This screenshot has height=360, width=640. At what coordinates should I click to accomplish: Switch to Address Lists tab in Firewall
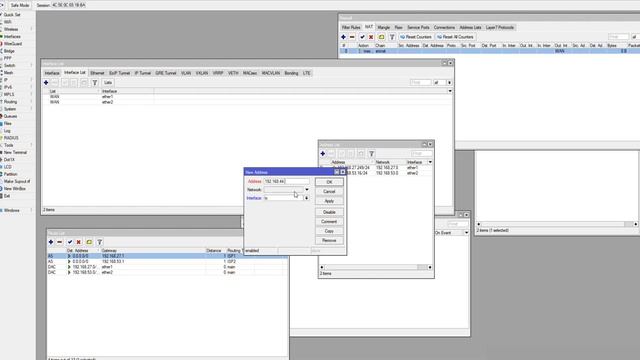pos(470,27)
